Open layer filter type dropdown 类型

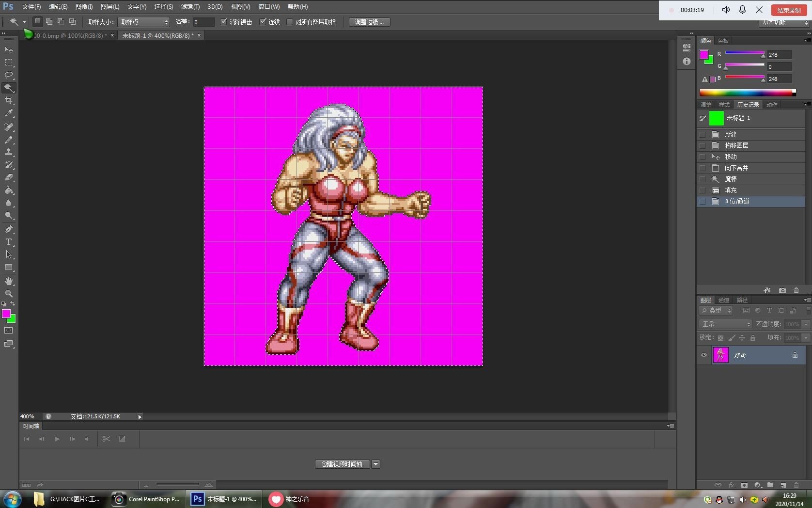point(716,310)
